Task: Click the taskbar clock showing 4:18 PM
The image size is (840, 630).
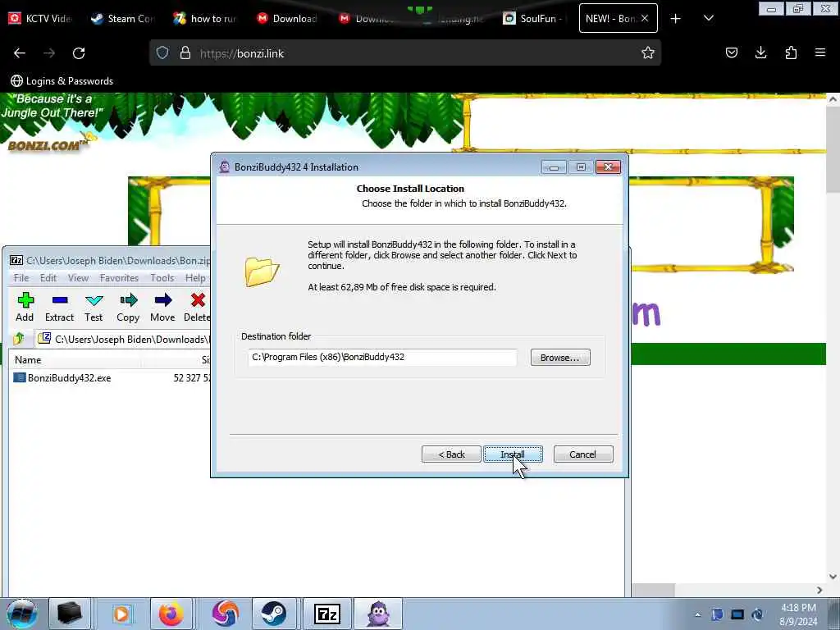Action: [798, 614]
